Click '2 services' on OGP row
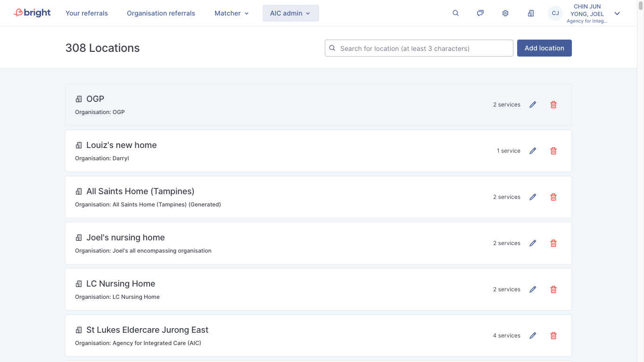The height and width of the screenshot is (362, 644). coord(507,105)
